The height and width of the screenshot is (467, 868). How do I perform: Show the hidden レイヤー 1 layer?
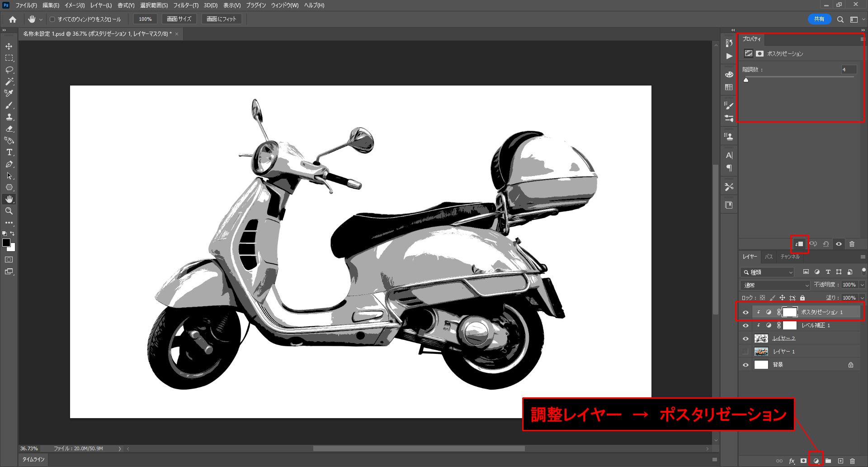click(x=745, y=352)
